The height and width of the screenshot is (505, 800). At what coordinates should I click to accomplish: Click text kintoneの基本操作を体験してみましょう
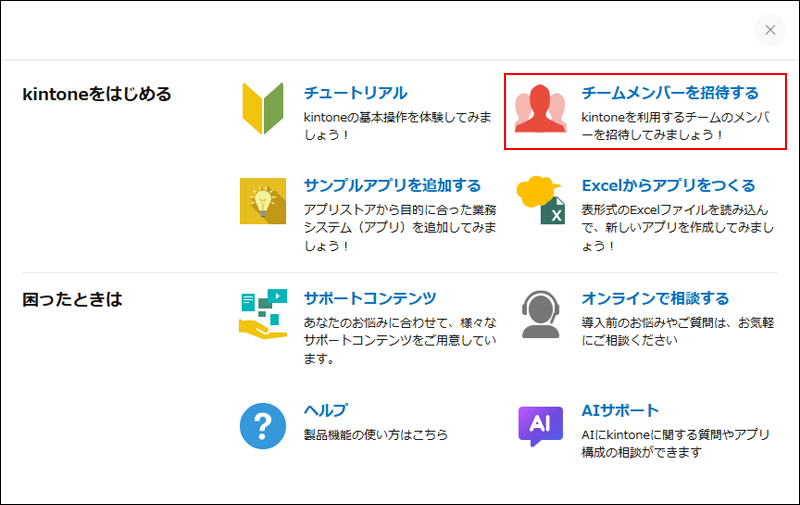point(398,126)
